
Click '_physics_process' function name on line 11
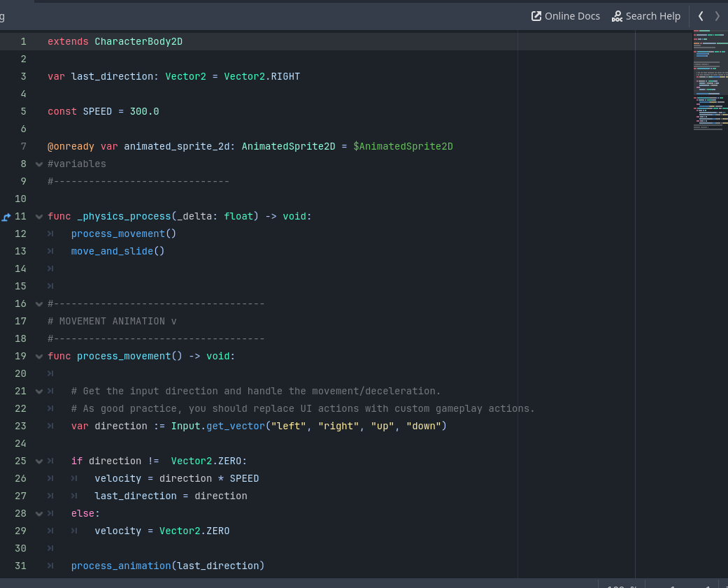pos(124,216)
